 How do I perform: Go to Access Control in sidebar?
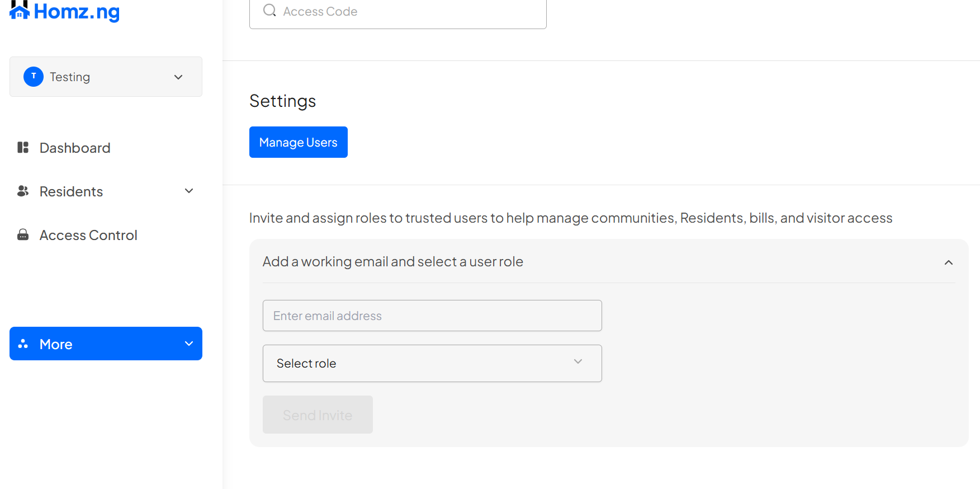pos(88,235)
